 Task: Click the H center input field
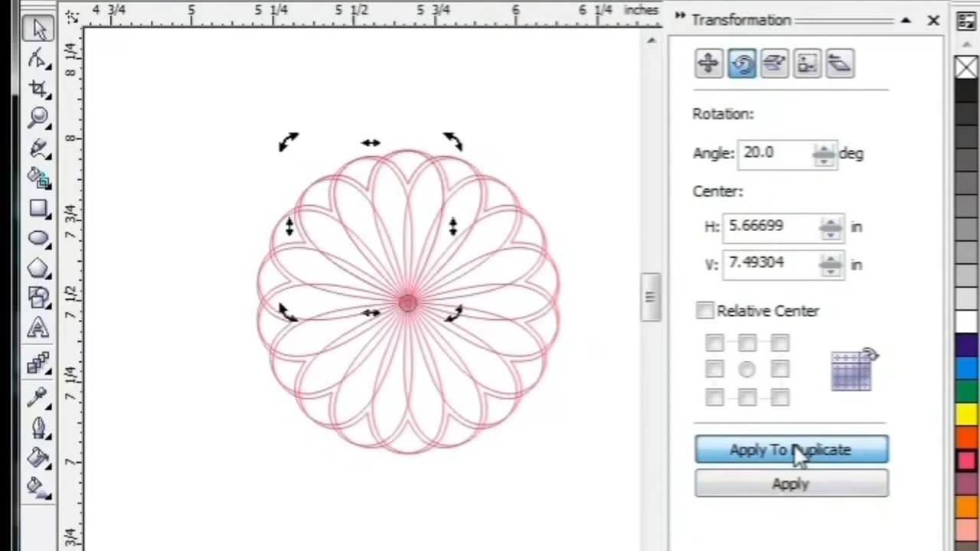(x=772, y=227)
